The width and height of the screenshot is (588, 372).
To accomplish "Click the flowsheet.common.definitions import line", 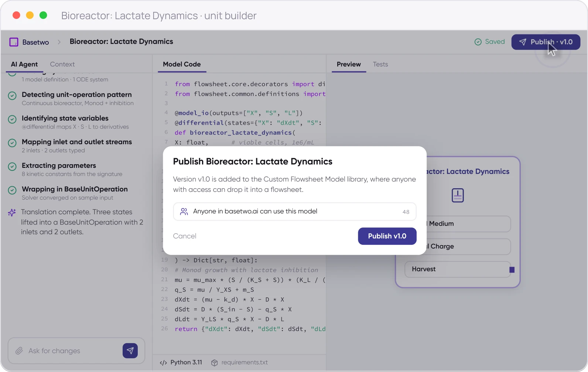I will coord(250,94).
